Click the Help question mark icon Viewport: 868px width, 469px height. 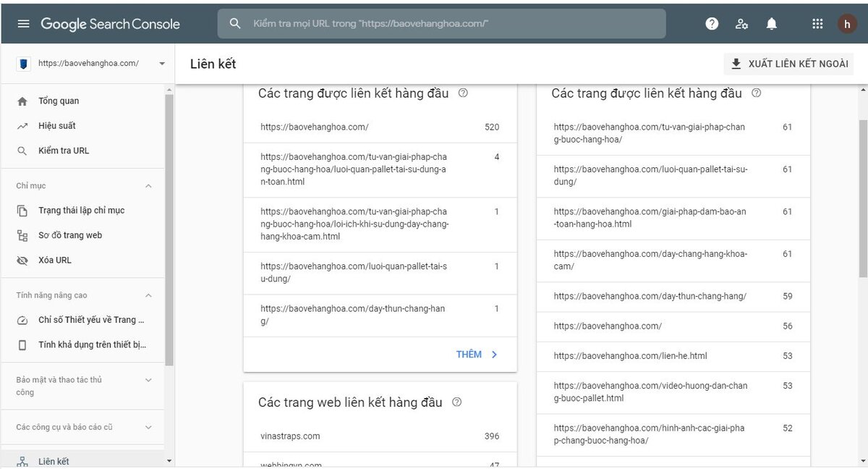tap(712, 24)
